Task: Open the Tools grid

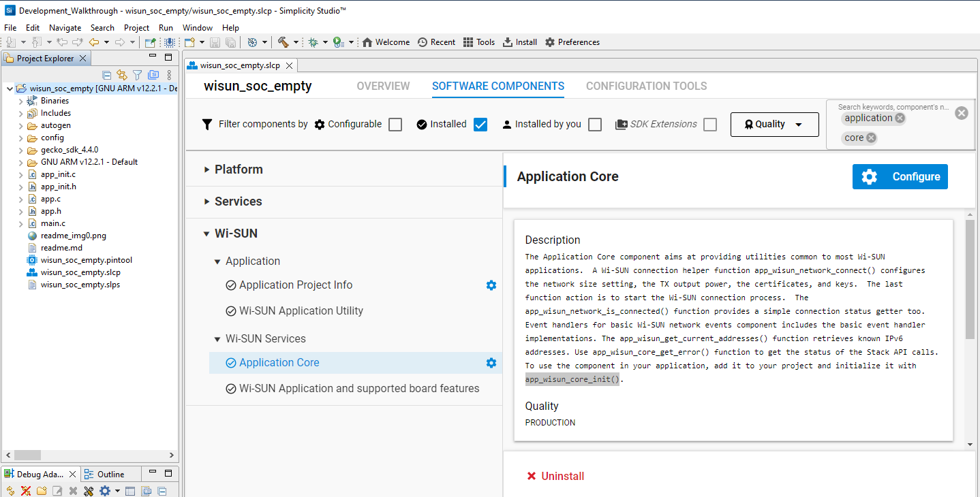Action: [479, 42]
